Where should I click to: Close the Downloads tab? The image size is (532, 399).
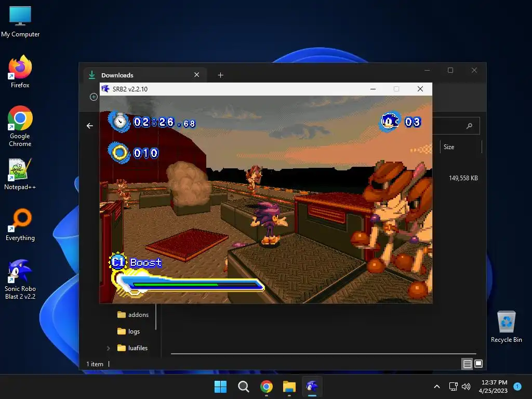click(197, 75)
